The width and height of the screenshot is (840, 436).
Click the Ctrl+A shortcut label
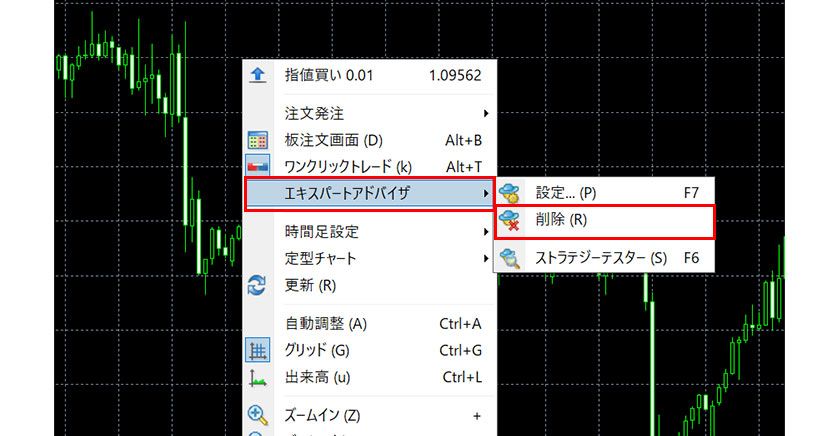pyautogui.click(x=461, y=324)
